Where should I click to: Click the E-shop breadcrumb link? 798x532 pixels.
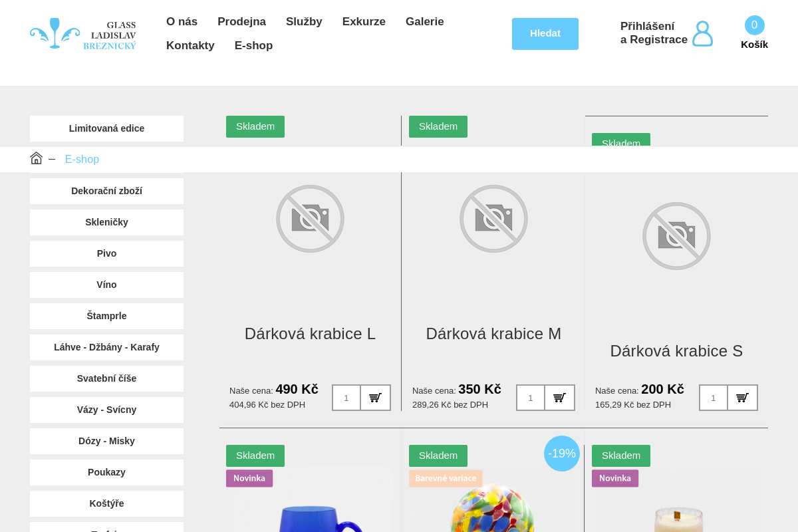tap(82, 160)
